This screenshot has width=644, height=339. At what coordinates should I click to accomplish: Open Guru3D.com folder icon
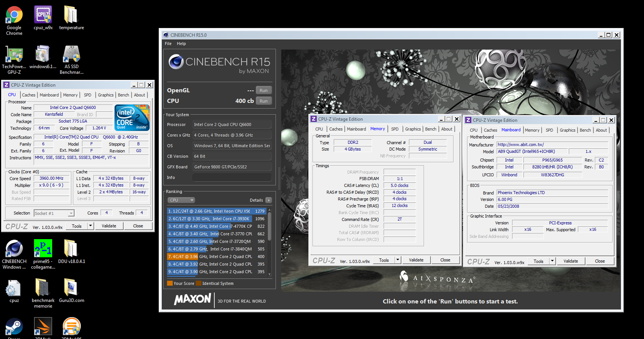71,291
